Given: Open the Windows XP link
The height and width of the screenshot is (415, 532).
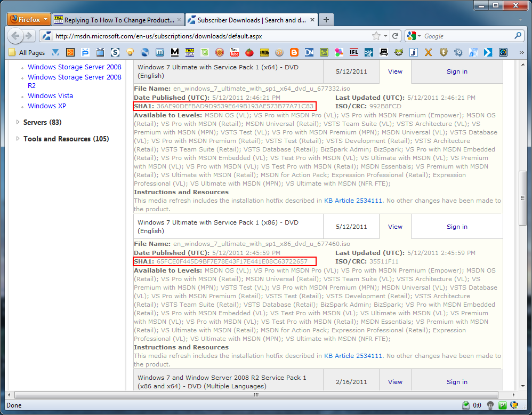Looking at the screenshot, I should pos(47,106).
